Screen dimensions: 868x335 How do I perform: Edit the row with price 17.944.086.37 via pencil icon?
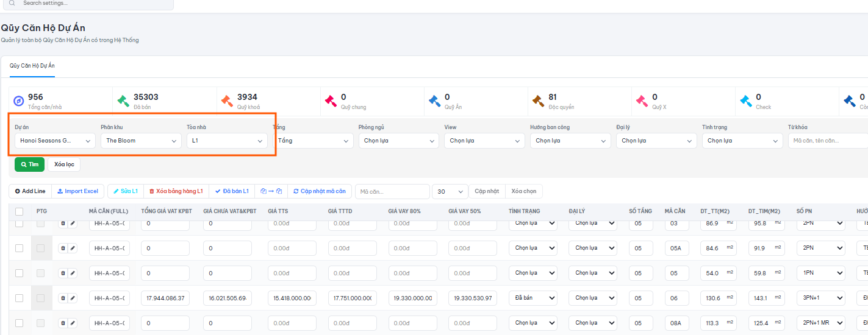[x=73, y=298]
